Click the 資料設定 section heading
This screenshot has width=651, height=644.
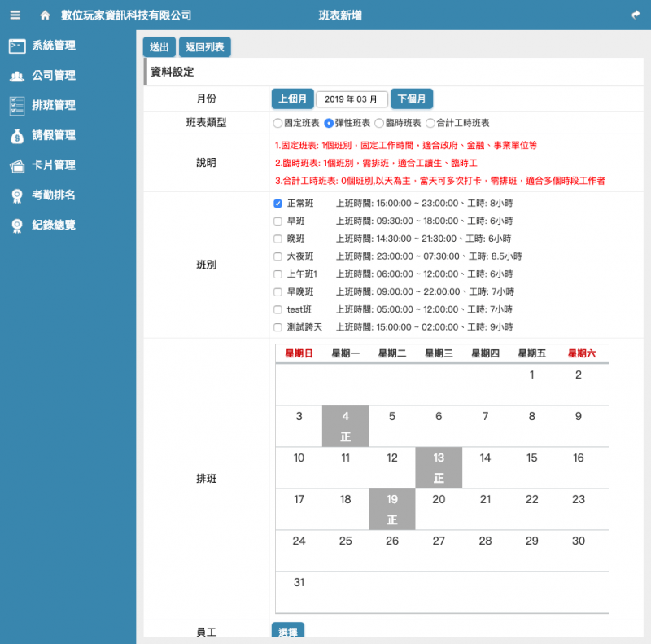point(172,72)
